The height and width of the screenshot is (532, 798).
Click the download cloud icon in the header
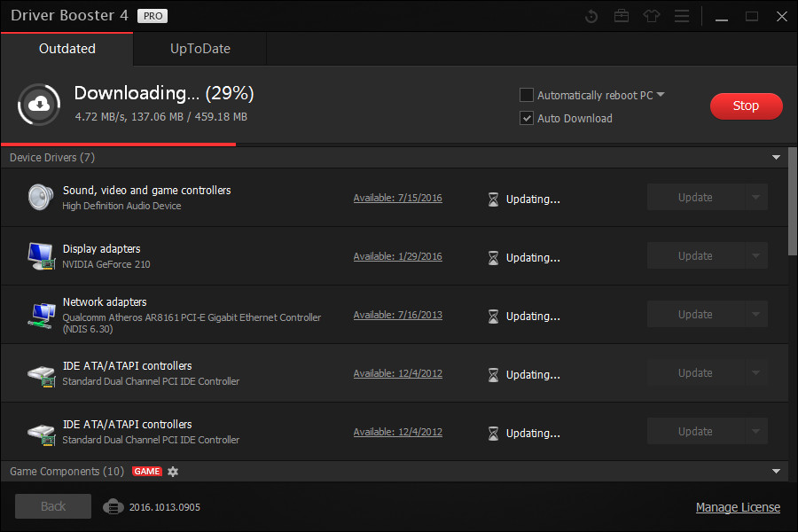[x=39, y=104]
